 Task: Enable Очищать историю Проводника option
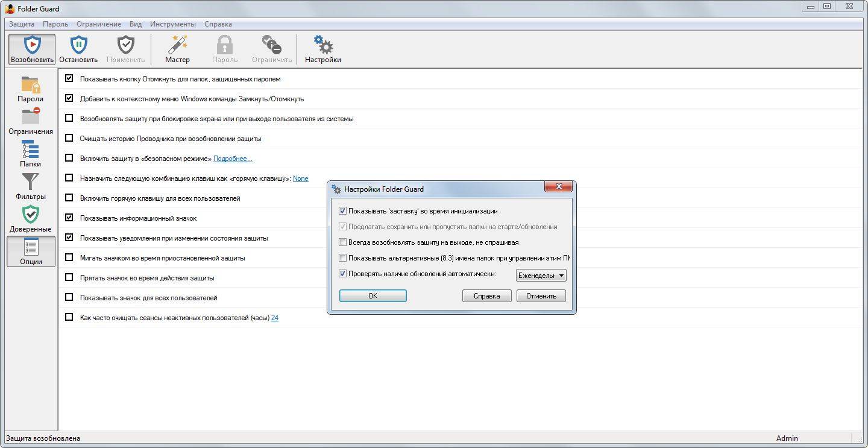69,138
